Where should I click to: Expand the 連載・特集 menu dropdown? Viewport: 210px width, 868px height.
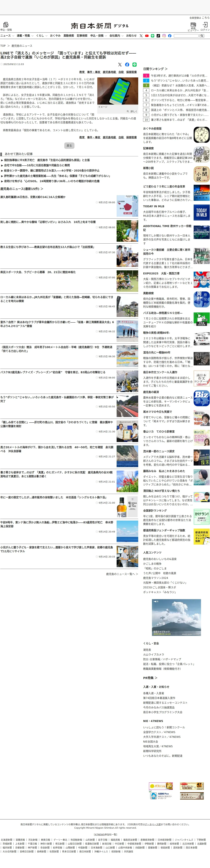[25, 36]
